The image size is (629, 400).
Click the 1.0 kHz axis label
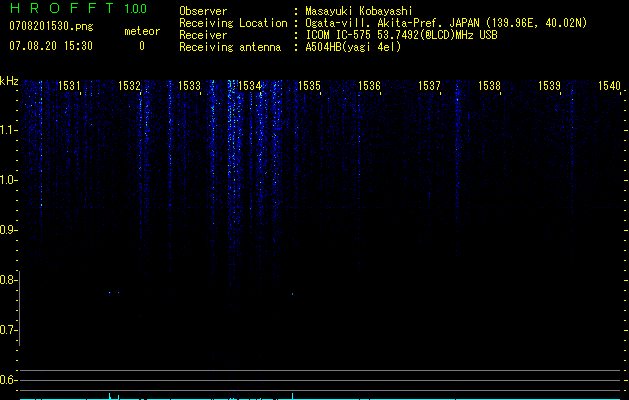tap(8, 180)
